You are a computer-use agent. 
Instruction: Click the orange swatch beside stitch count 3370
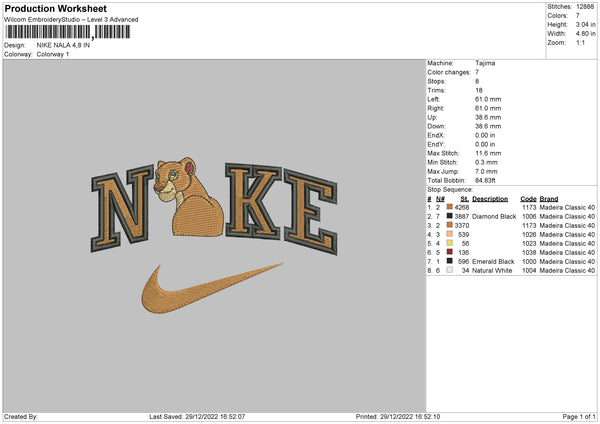[450, 225]
